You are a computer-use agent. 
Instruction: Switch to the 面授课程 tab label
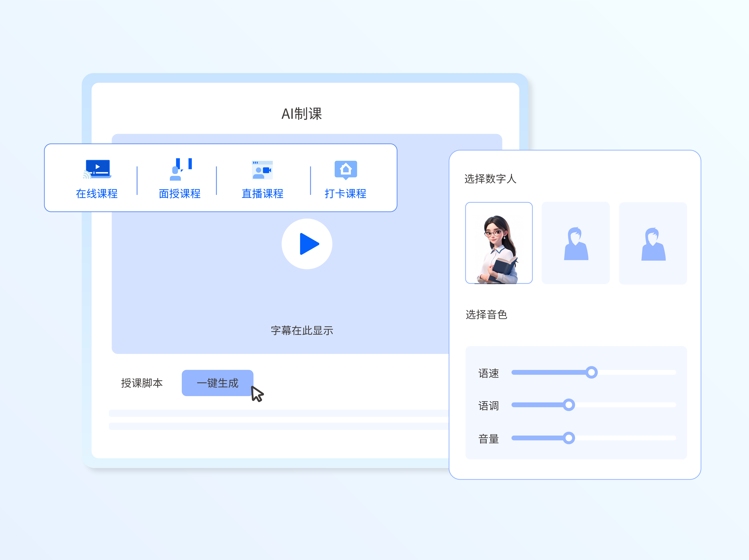point(180,194)
